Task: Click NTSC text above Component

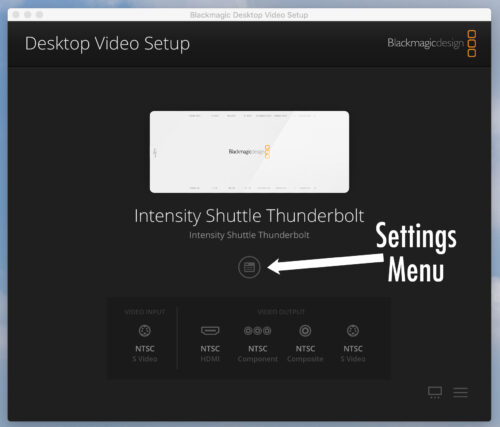Action: click(x=258, y=349)
